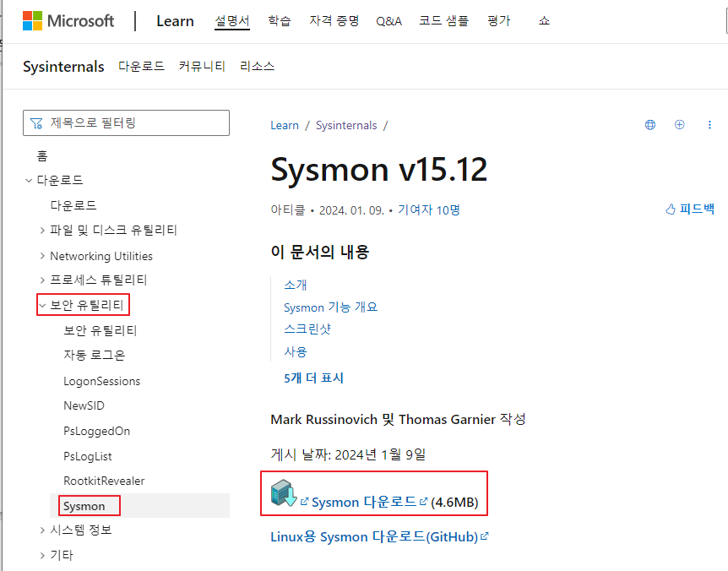This screenshot has height=571, width=728.
Task: Open the Q&A menu item
Action: pos(388,21)
